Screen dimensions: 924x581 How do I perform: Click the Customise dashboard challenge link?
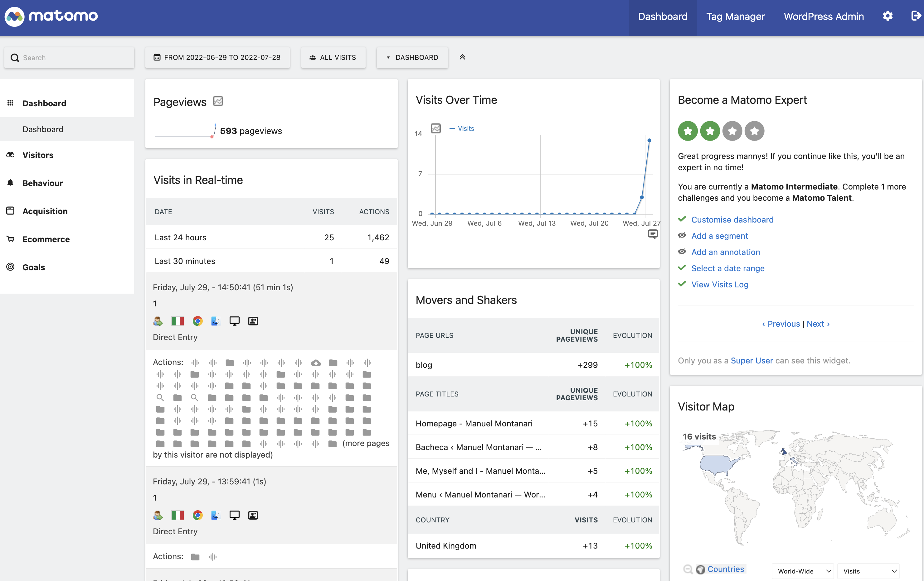point(732,219)
